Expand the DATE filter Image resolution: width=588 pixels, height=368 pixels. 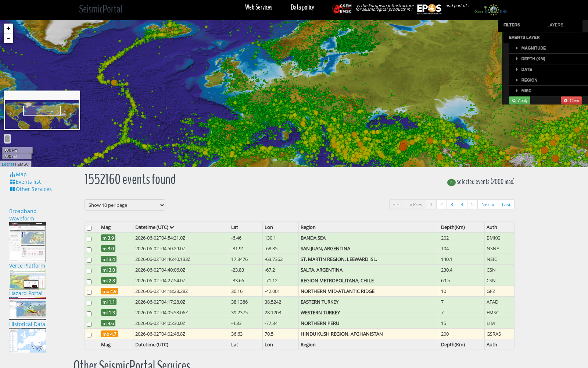[548, 70]
